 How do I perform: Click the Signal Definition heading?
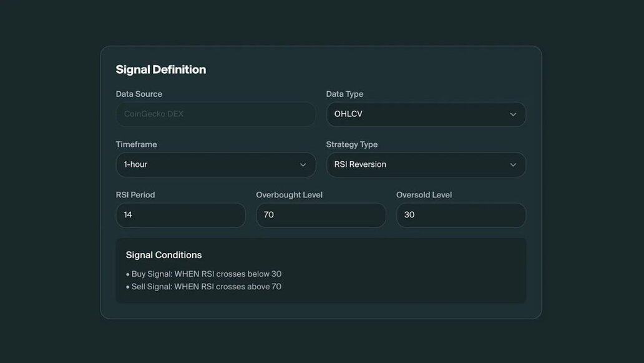160,69
